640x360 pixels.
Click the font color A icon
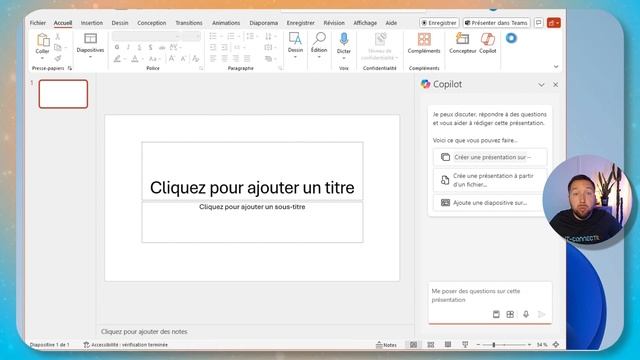(x=135, y=59)
